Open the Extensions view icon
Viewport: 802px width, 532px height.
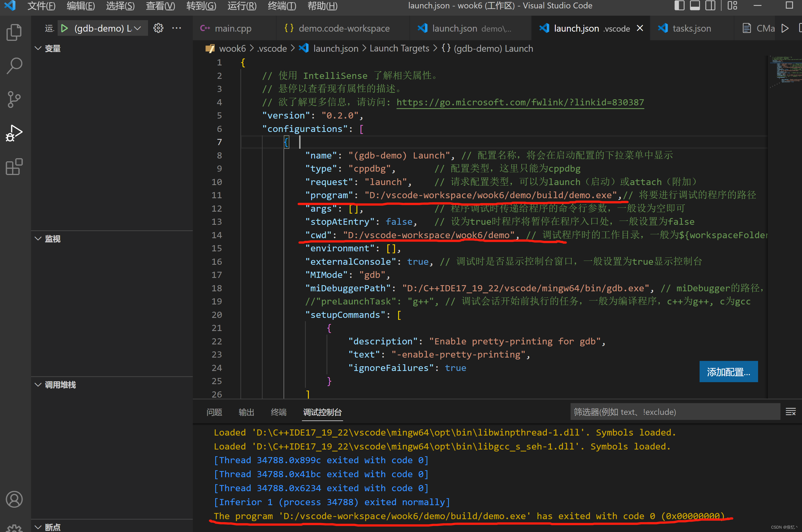click(14, 167)
